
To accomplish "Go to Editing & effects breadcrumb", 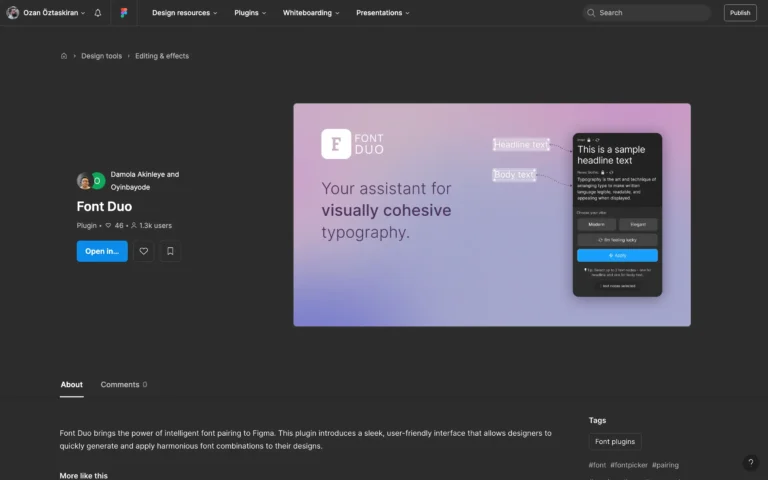I will pyautogui.click(x=162, y=56).
